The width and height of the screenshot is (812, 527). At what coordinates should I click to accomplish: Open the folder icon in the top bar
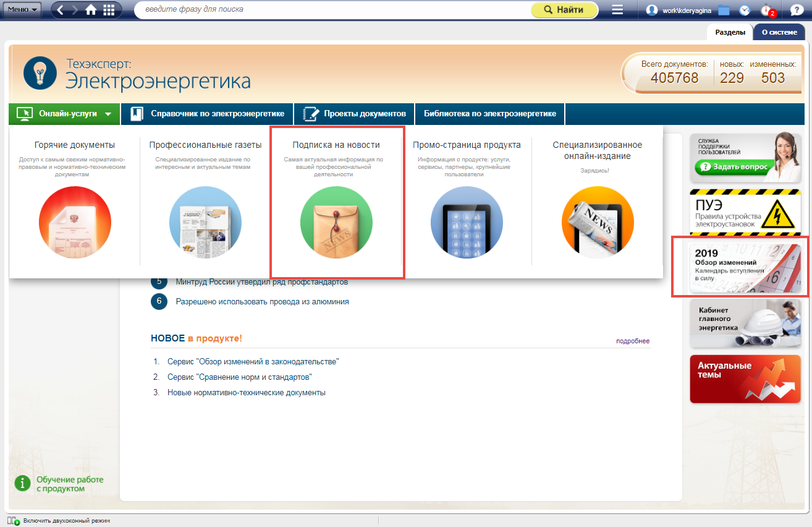tap(724, 11)
